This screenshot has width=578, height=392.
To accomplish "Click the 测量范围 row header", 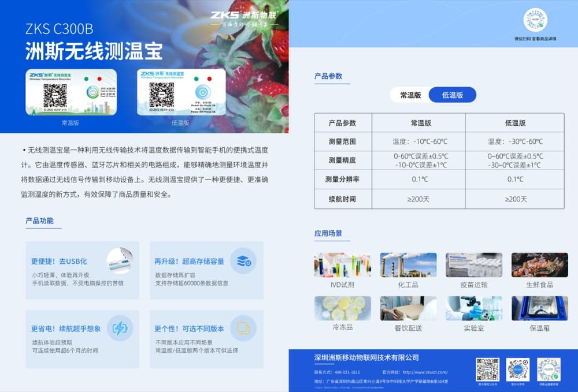I will pyautogui.click(x=342, y=141).
